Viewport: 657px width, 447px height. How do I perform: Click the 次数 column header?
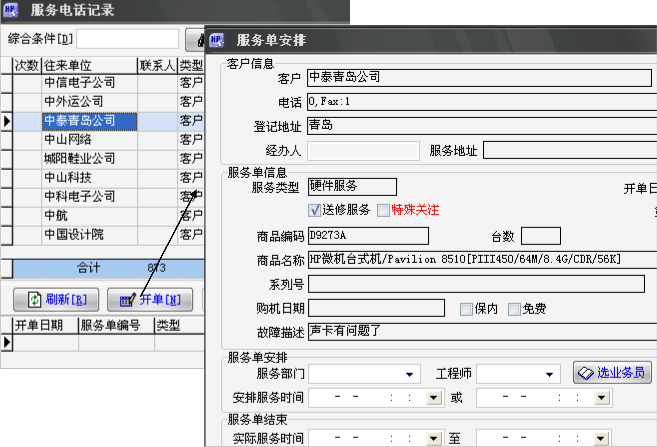point(27,65)
